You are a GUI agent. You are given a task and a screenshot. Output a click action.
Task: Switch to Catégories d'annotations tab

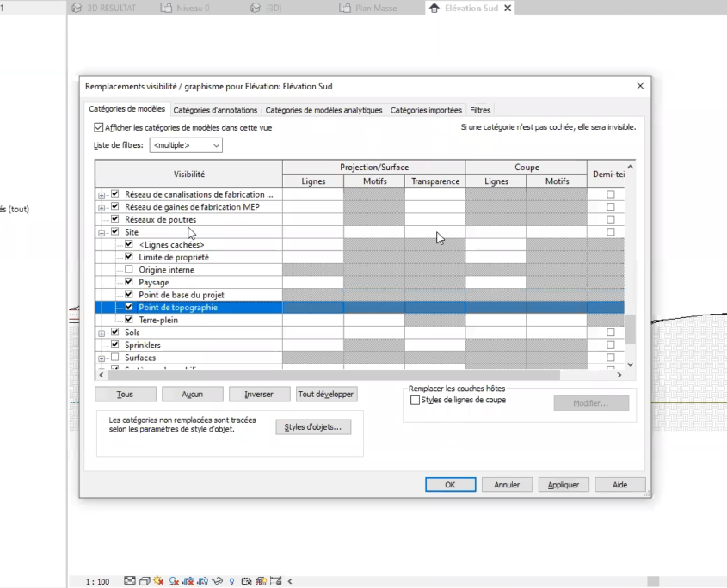(215, 110)
